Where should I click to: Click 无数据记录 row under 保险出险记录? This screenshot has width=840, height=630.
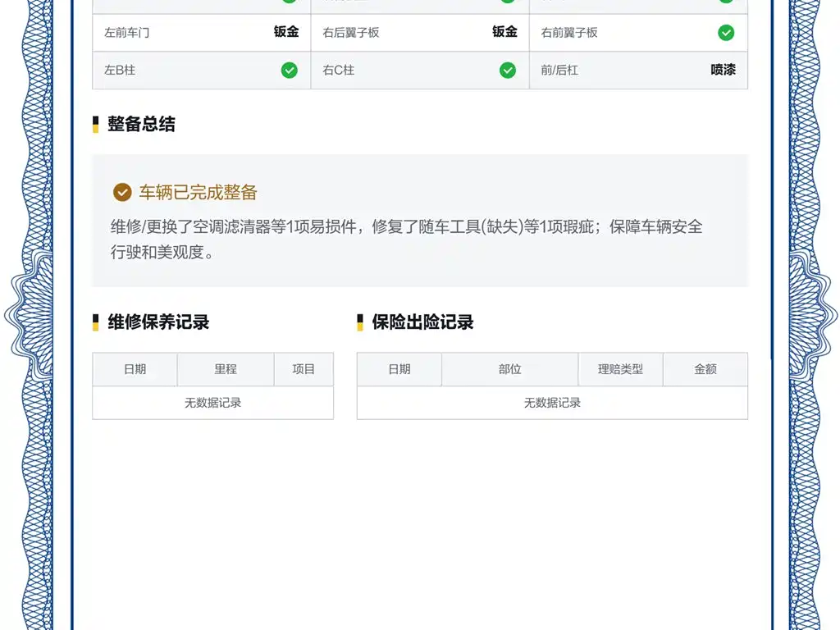(x=552, y=403)
